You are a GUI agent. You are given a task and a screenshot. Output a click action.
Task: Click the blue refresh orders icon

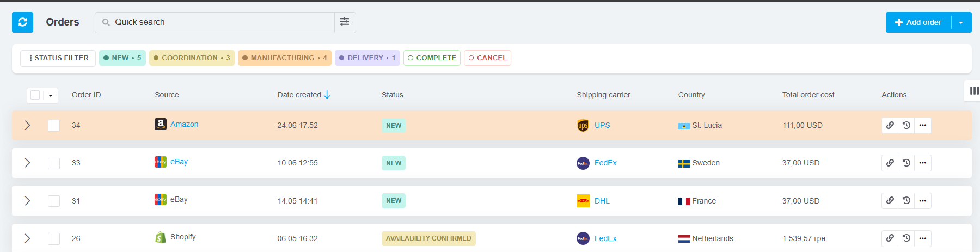pos(22,22)
